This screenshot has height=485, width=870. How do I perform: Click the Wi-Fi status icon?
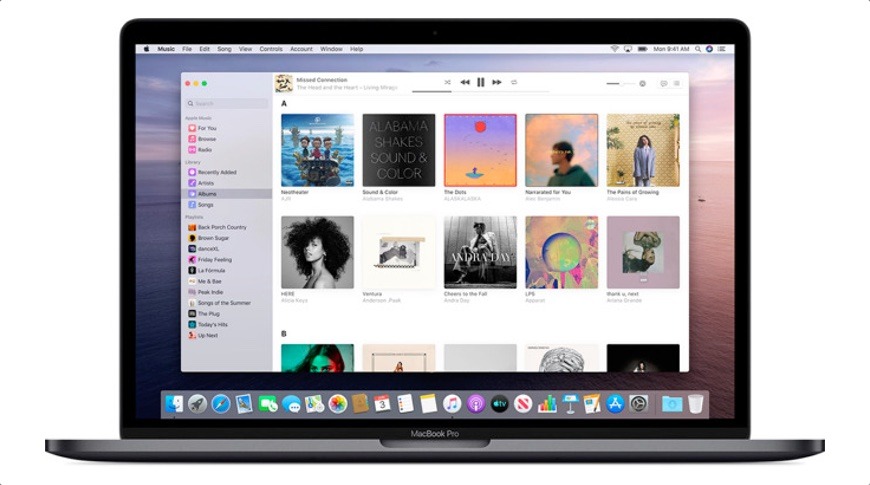[614, 49]
